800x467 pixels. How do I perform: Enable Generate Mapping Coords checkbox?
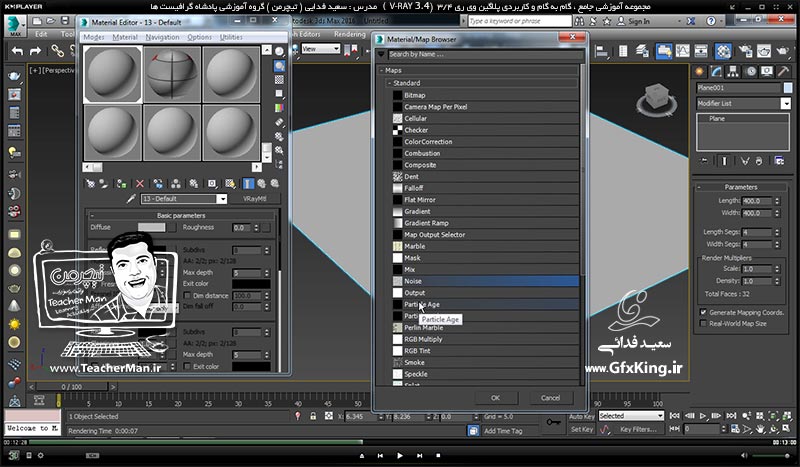click(x=704, y=312)
